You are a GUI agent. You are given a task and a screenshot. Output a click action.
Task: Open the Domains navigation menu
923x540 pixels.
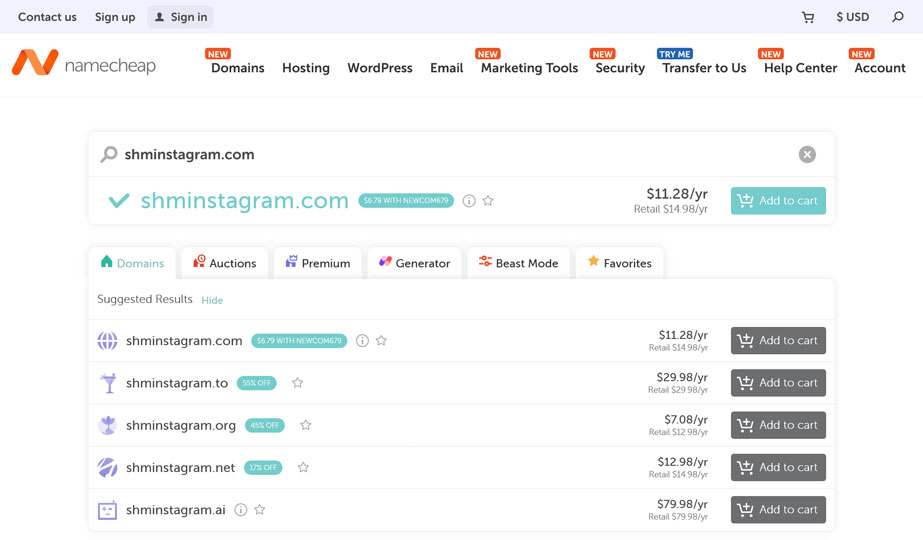coord(238,68)
